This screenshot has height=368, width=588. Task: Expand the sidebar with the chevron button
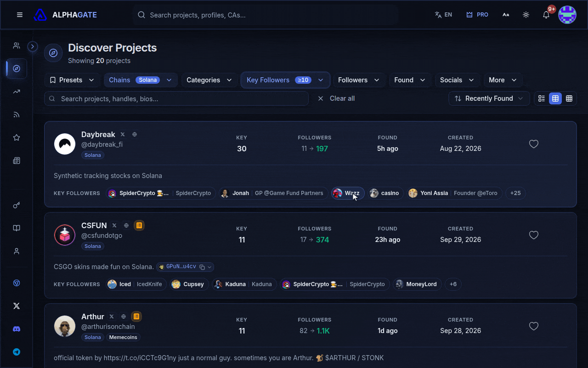coord(33,46)
